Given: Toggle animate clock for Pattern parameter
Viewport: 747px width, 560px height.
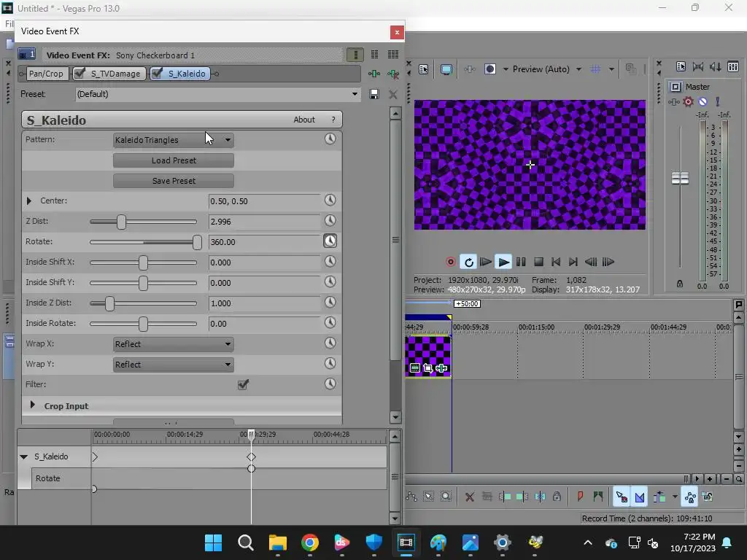Looking at the screenshot, I should pyautogui.click(x=330, y=139).
